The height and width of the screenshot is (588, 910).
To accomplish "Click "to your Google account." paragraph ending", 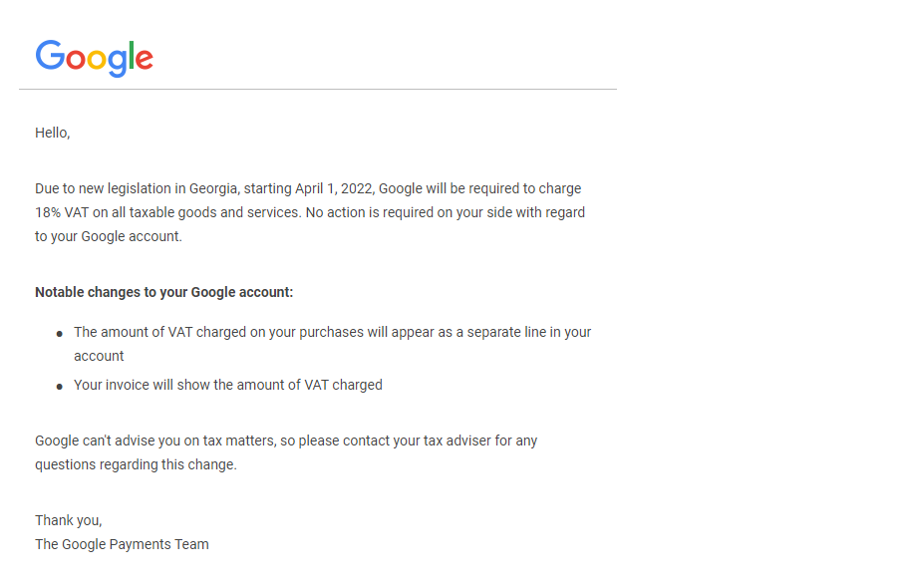I will coord(108,236).
